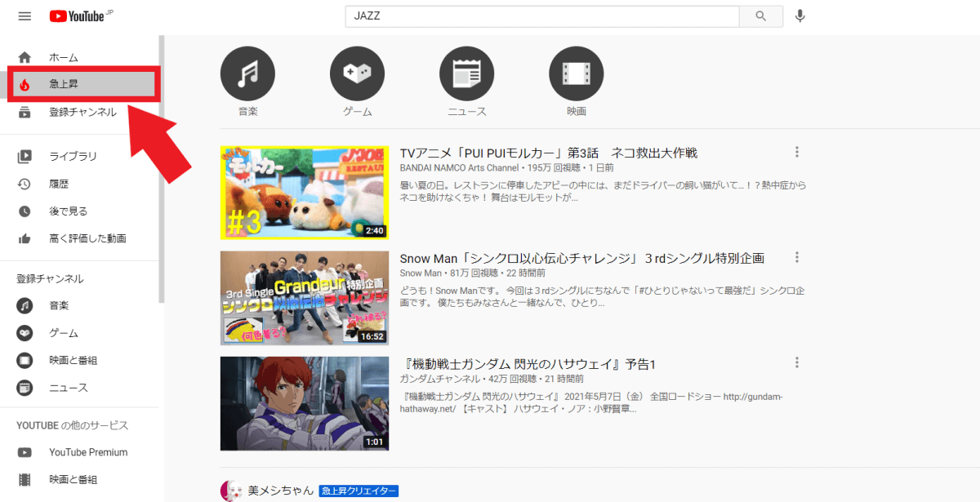This screenshot has height=502, width=980.
Task: Click the music note icon in sidebar
Action: click(24, 306)
